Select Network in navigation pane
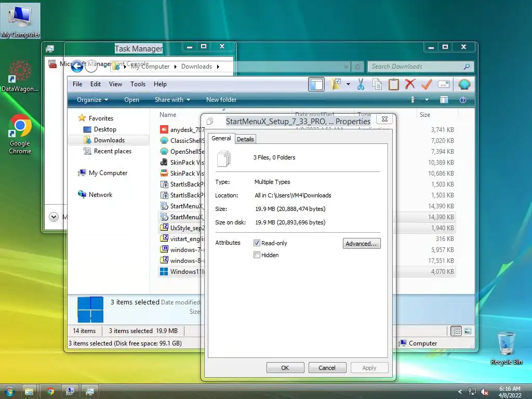The image size is (532, 399). (x=100, y=195)
